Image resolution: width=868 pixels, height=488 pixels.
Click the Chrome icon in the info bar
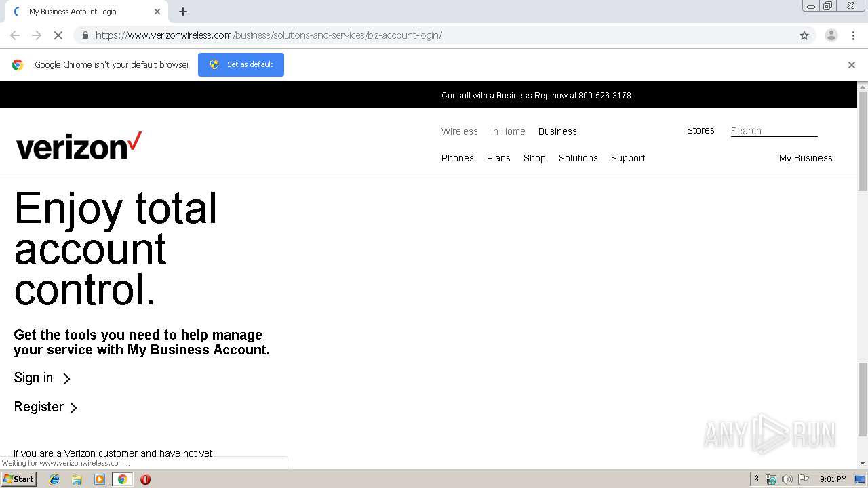[x=18, y=65]
